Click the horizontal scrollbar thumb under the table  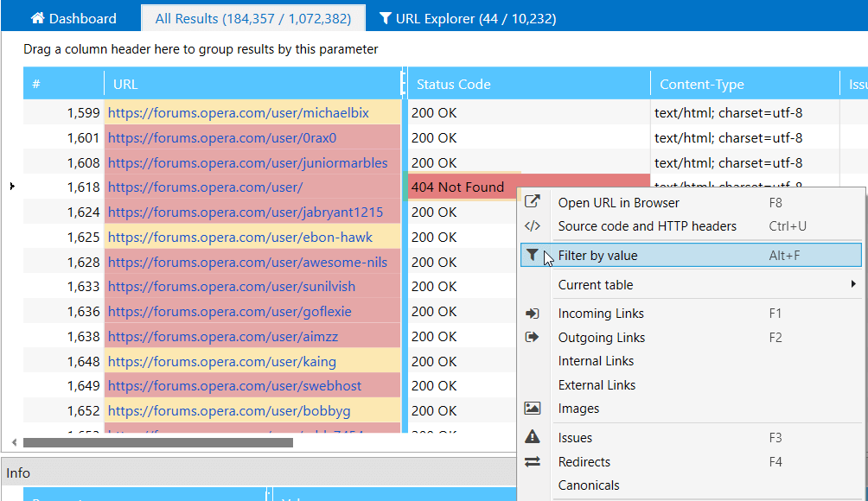point(157,442)
